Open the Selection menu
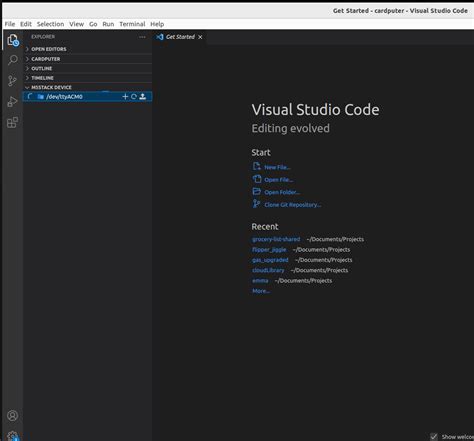The height and width of the screenshot is (441, 474). [50, 24]
